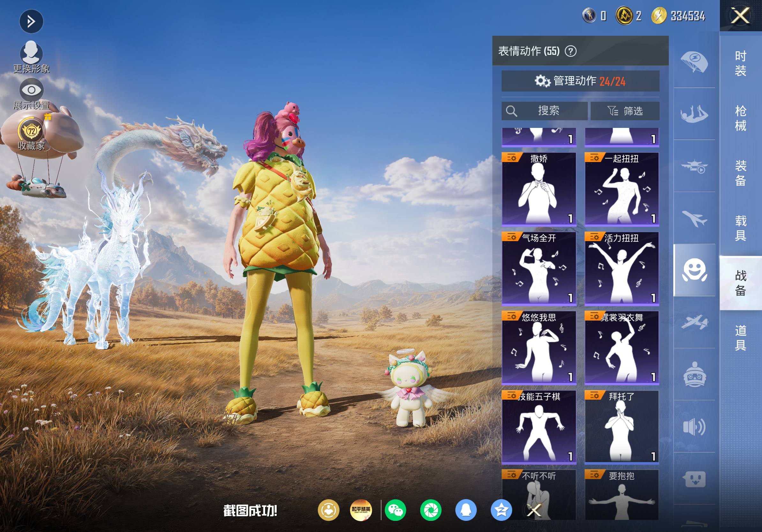Select the 拜托了 emote card
Viewport: 762px width, 532px height.
click(622, 427)
